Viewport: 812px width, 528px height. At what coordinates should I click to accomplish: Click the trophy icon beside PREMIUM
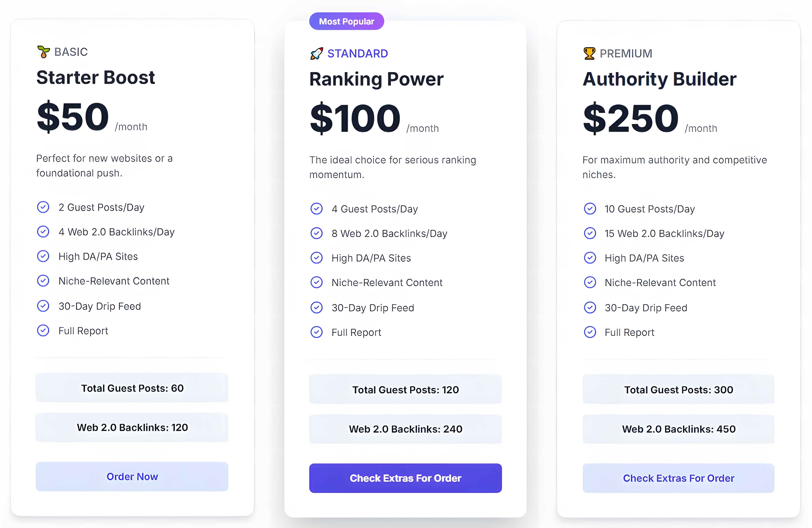click(x=589, y=53)
